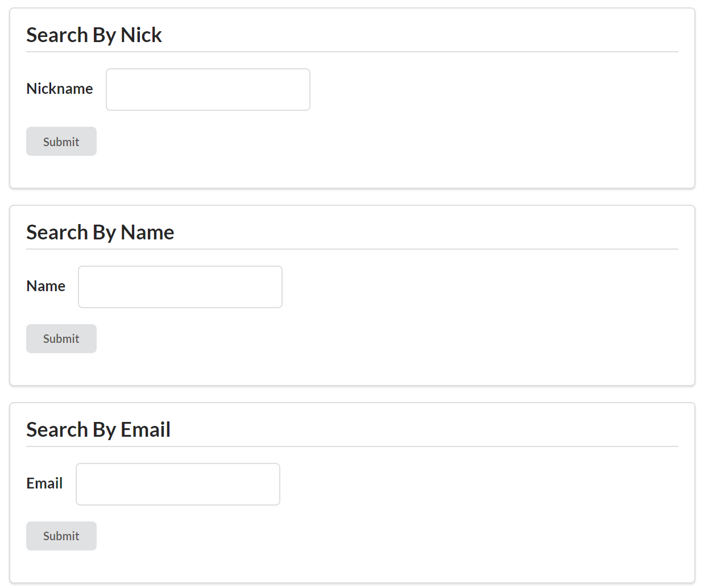The image size is (704, 588).
Task: Click the divider under Search By Name
Action: pyautogui.click(x=353, y=249)
